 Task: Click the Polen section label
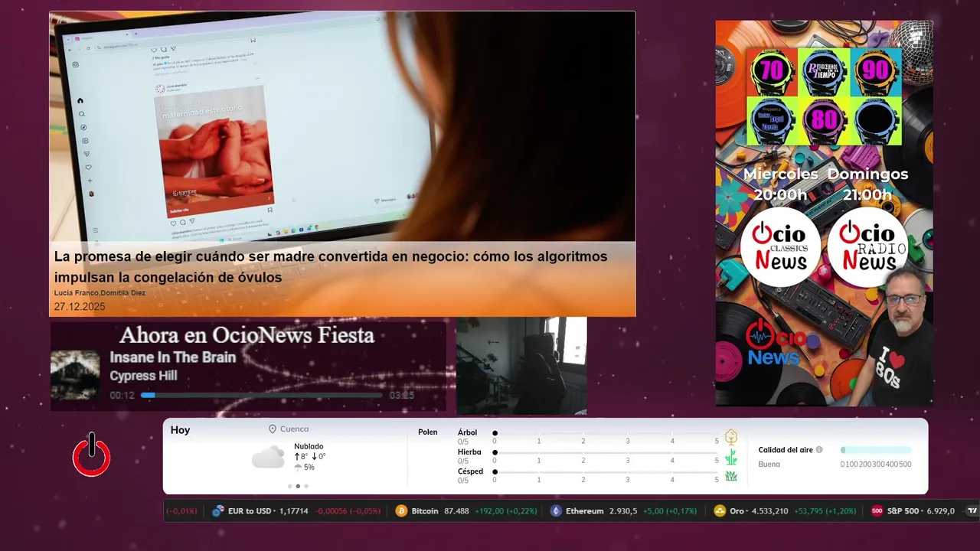(x=428, y=432)
